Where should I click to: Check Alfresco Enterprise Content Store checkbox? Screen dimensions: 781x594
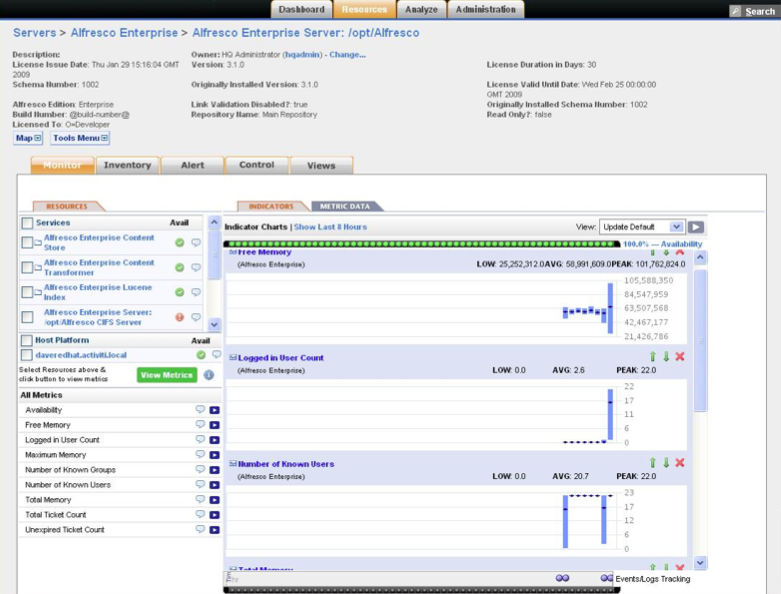point(27,242)
